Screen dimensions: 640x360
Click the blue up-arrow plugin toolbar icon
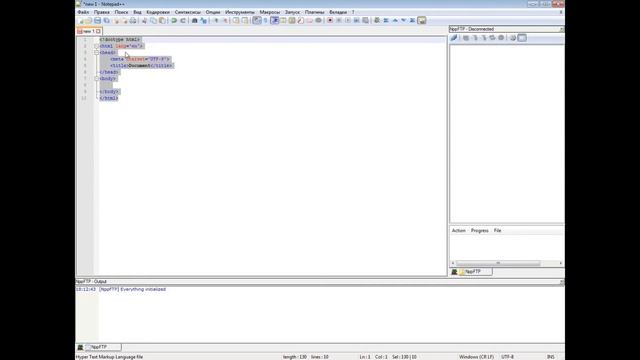tap(395, 20)
